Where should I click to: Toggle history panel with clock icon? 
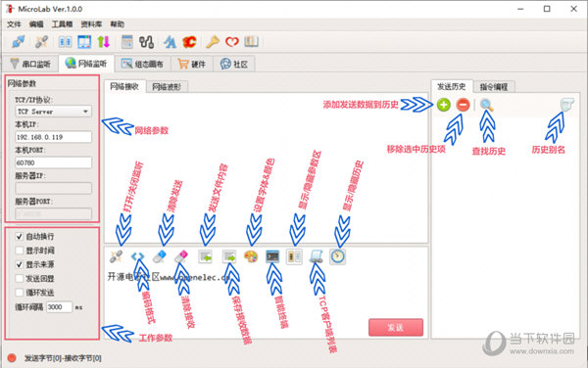click(337, 256)
